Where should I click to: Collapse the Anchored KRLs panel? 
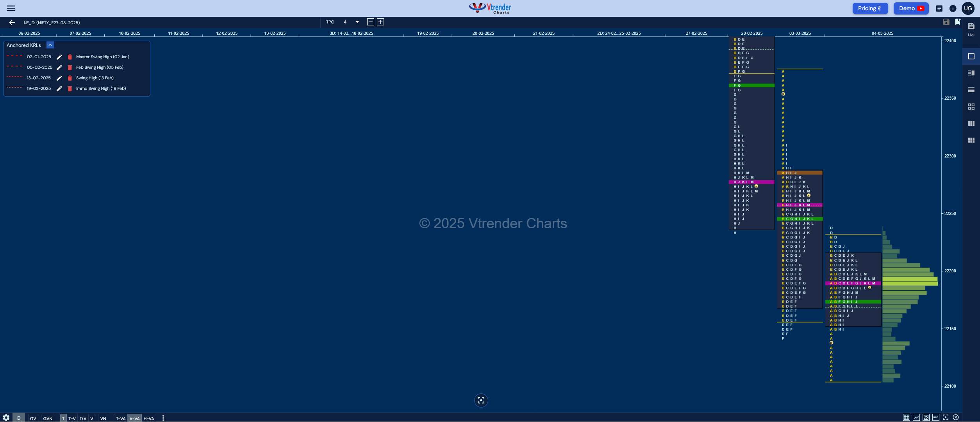pyautogui.click(x=49, y=45)
